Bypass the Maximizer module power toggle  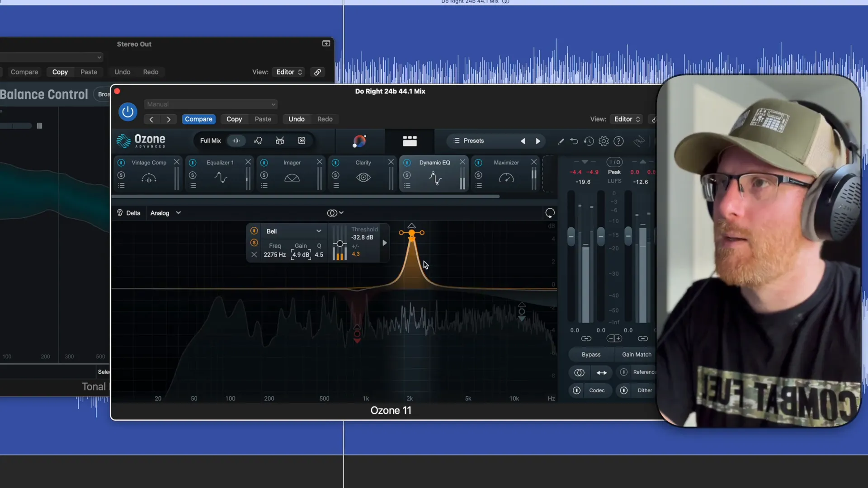[478, 163]
